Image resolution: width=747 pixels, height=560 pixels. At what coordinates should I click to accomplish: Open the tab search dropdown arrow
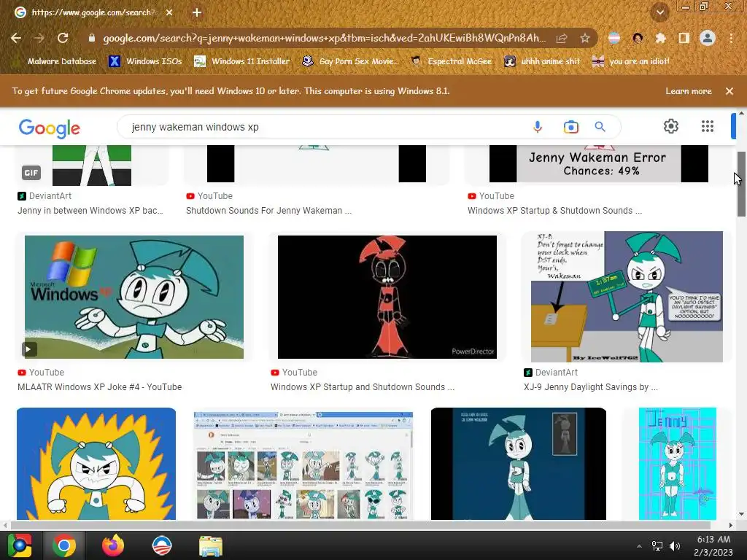pos(660,12)
